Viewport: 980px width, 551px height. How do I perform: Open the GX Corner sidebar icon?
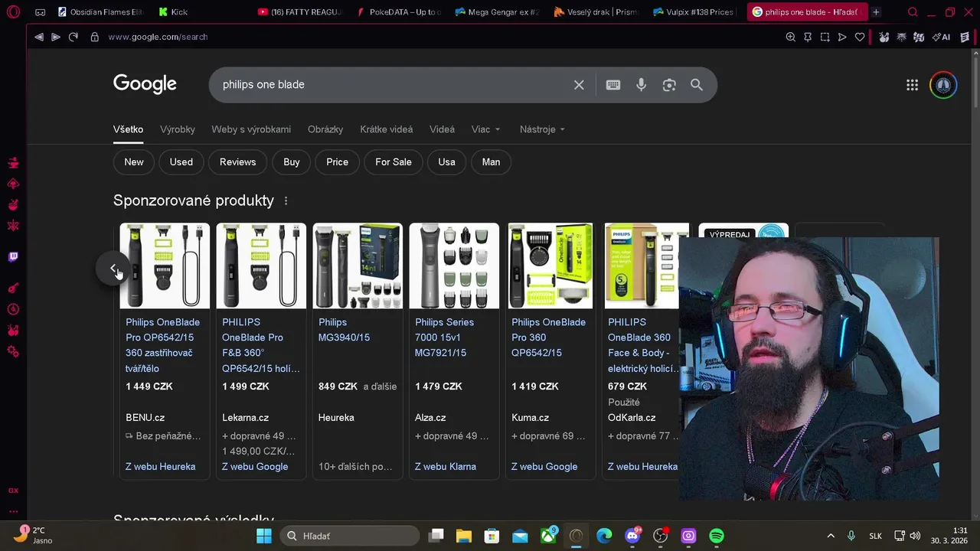click(x=13, y=491)
